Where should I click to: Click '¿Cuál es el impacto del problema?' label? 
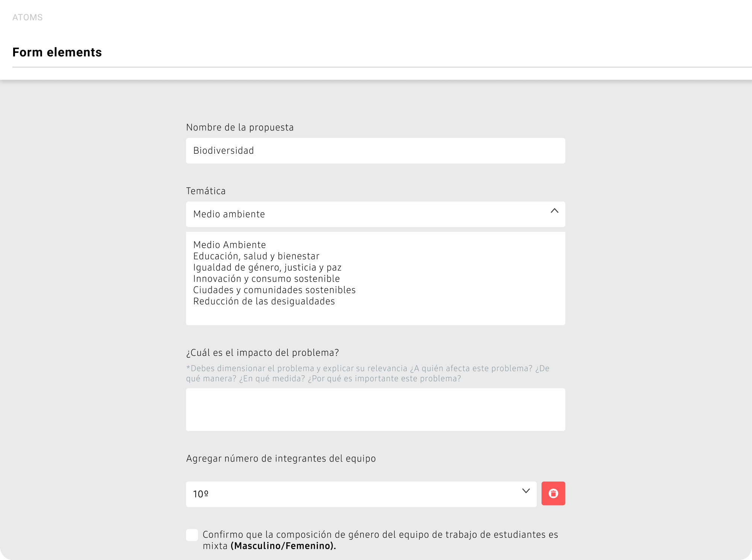(x=262, y=353)
